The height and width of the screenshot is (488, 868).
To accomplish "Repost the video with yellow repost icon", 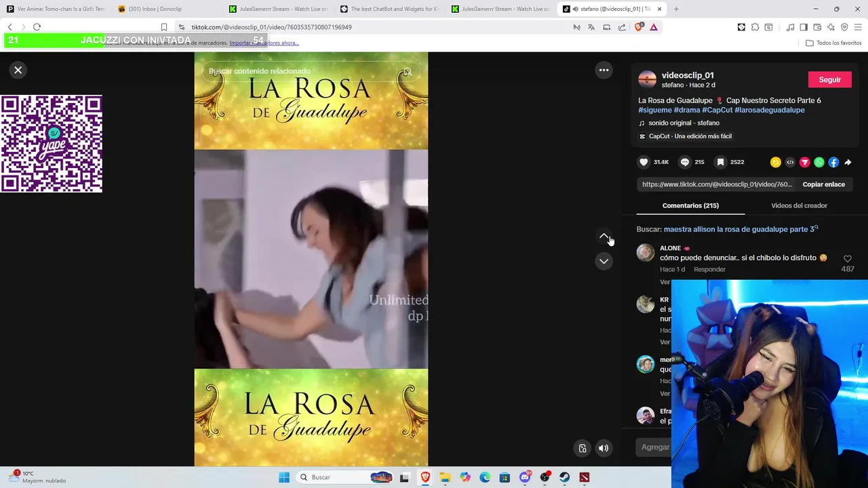I will pos(776,162).
